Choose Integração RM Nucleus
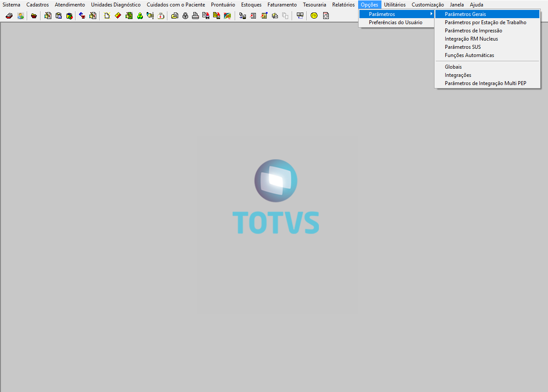This screenshot has width=548, height=392. 488,39
